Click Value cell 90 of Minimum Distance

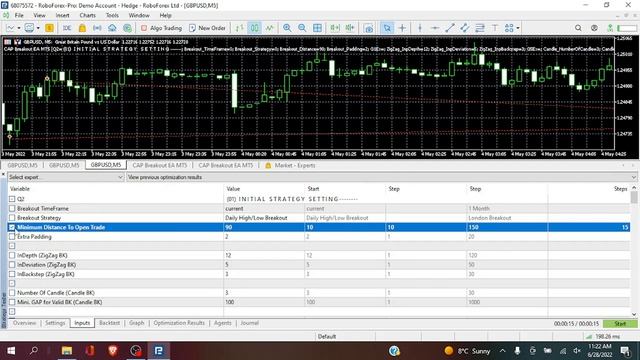(x=264, y=227)
